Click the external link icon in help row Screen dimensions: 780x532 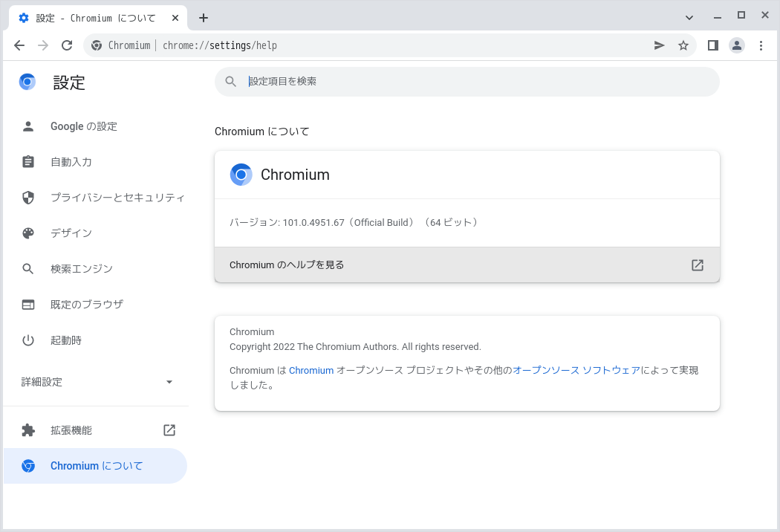[x=698, y=265]
